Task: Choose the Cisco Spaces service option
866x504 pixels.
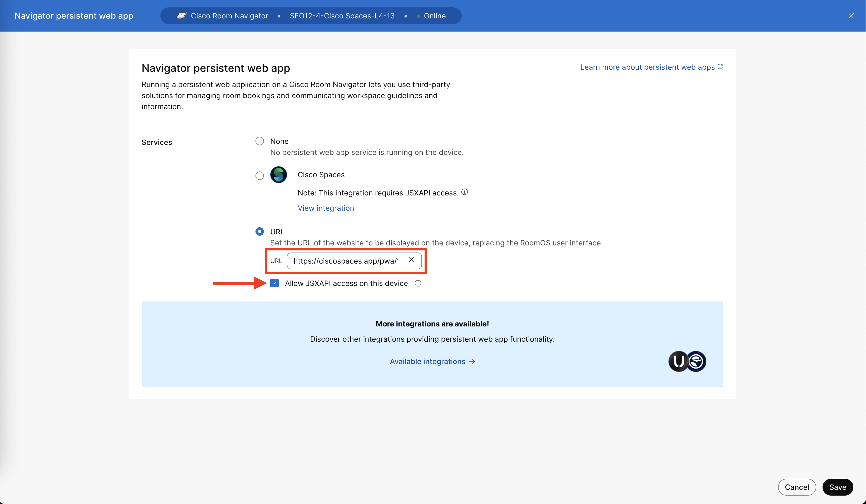Action: coord(259,175)
